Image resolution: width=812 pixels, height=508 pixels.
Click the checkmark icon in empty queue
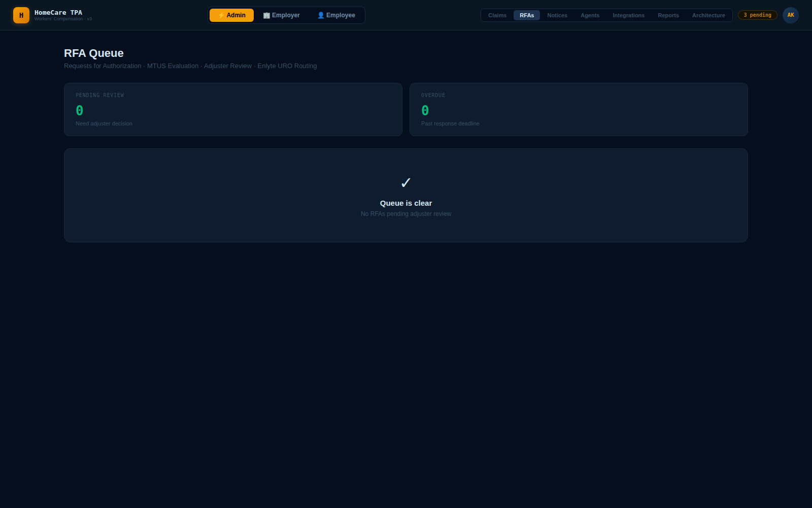406,182
